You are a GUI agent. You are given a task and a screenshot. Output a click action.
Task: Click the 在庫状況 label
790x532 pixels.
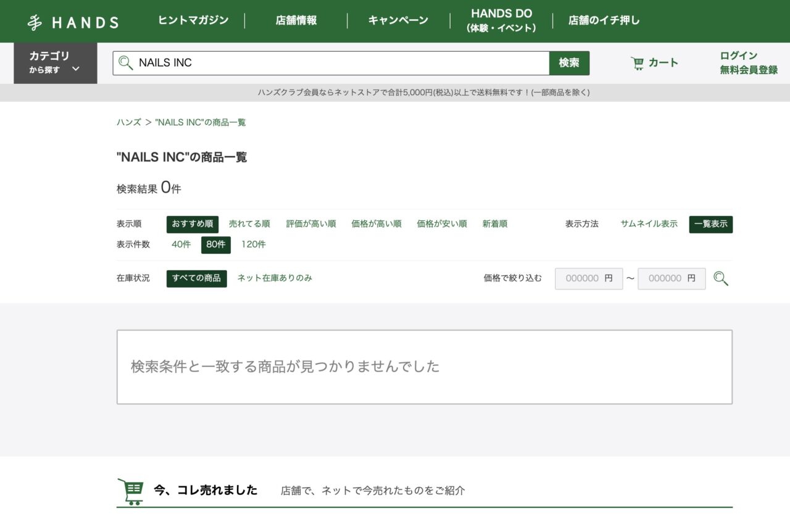tap(133, 278)
